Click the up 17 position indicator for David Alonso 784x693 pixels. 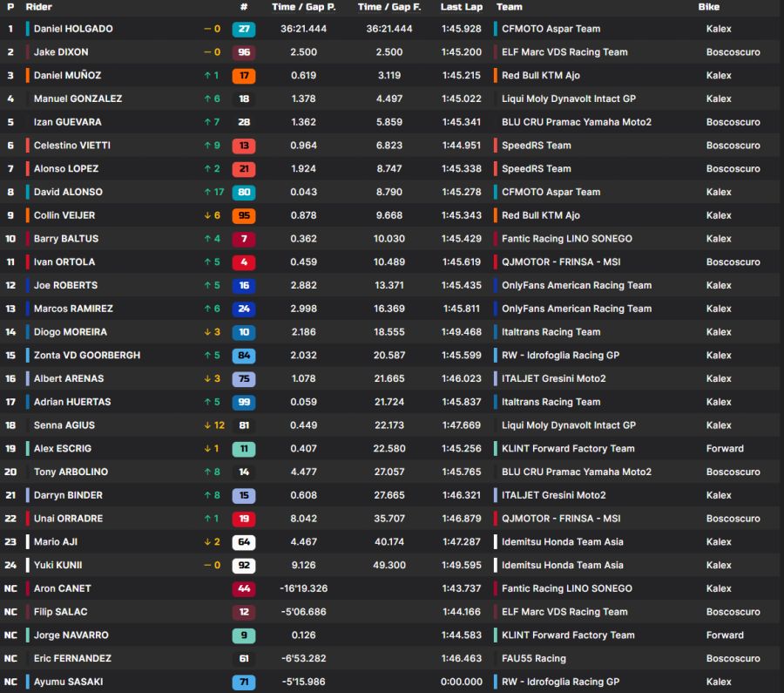pyautogui.click(x=214, y=192)
